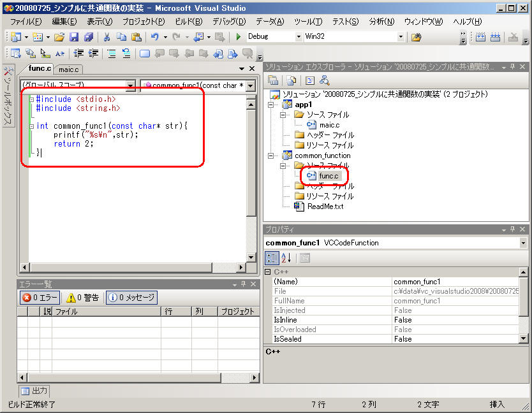The image size is (532, 413).
Task: Toggle the 0 メッセージ messages filter
Action: tap(131, 298)
